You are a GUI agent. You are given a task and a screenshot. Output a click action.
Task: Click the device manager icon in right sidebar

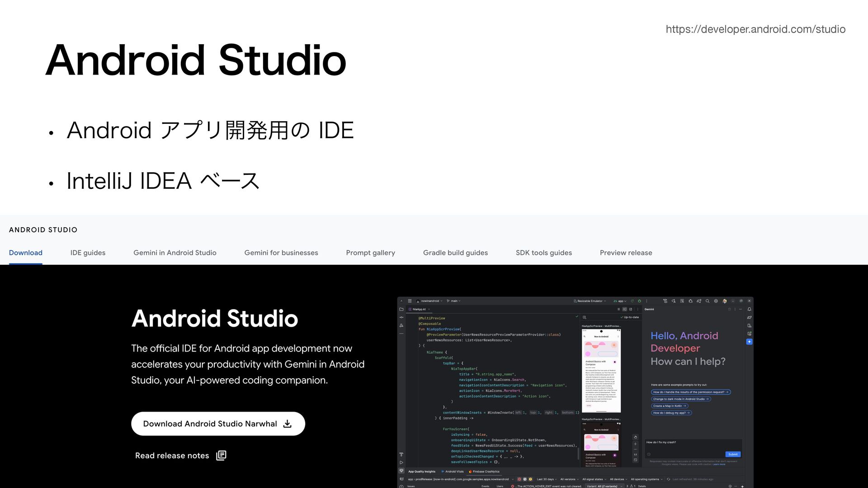[x=750, y=326]
